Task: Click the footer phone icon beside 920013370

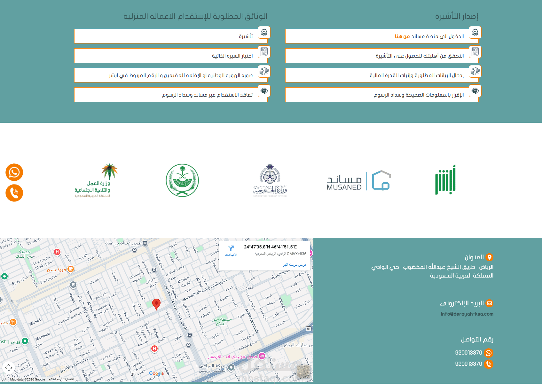Action: pos(489,364)
